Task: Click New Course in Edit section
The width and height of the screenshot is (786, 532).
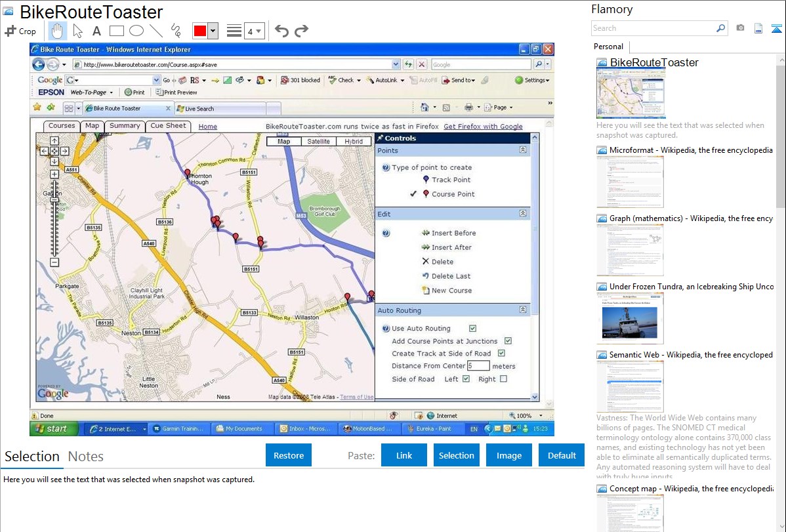Action: pos(447,291)
